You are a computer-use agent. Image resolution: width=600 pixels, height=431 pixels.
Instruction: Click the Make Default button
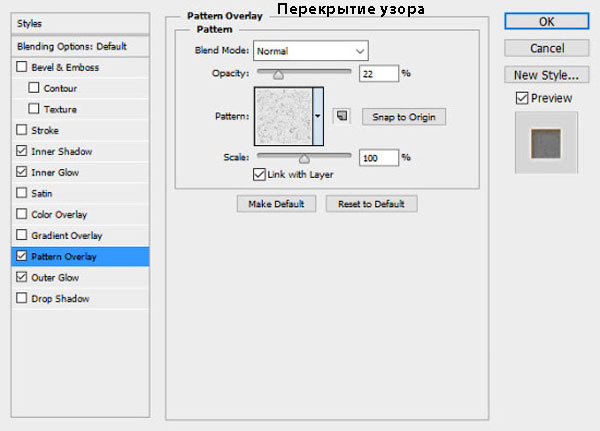pos(276,204)
